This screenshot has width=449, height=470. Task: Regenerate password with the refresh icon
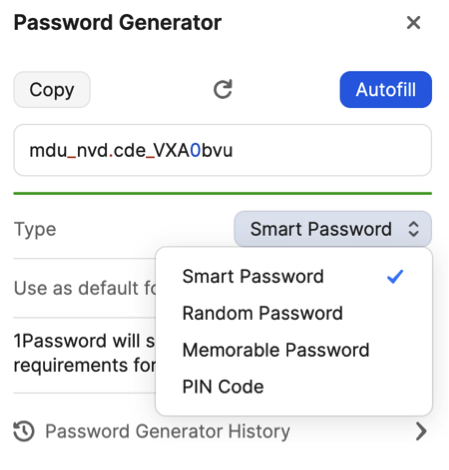coord(223,89)
